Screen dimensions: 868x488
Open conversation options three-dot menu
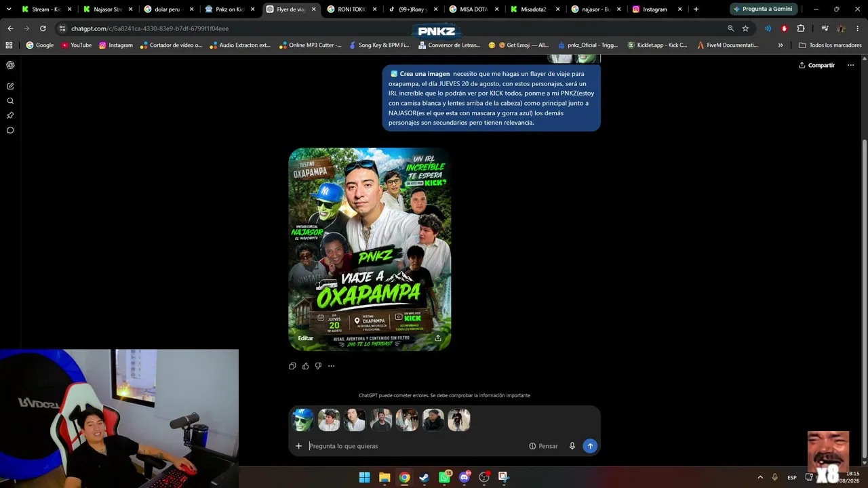click(x=850, y=65)
